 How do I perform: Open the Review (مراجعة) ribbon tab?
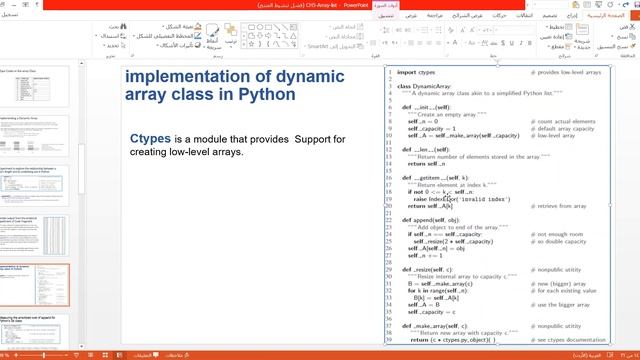pos(435,16)
